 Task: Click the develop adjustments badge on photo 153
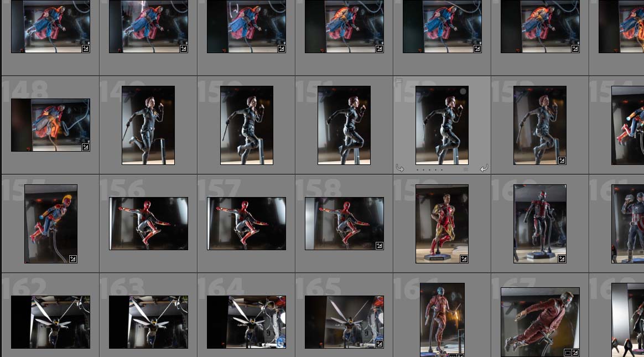pos(562,160)
